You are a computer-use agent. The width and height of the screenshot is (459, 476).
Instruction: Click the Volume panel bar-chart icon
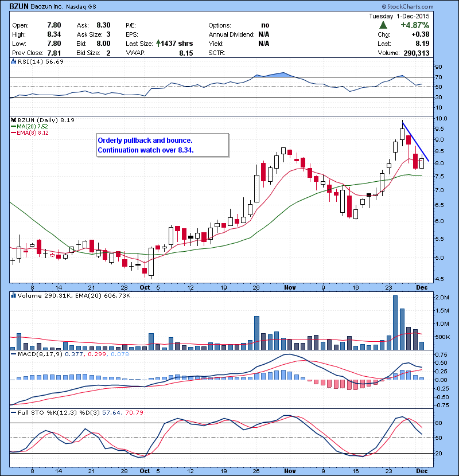click(13, 295)
